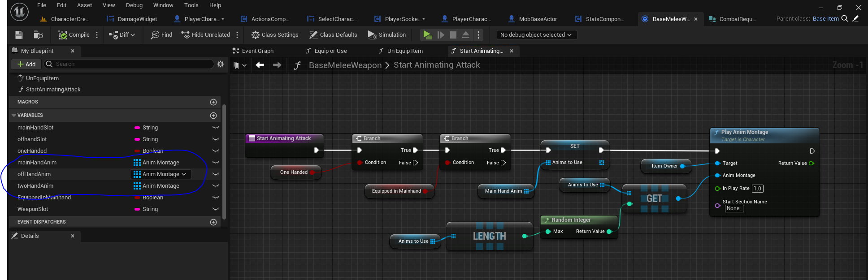
Task: Compile the blueprint
Action: (74, 35)
